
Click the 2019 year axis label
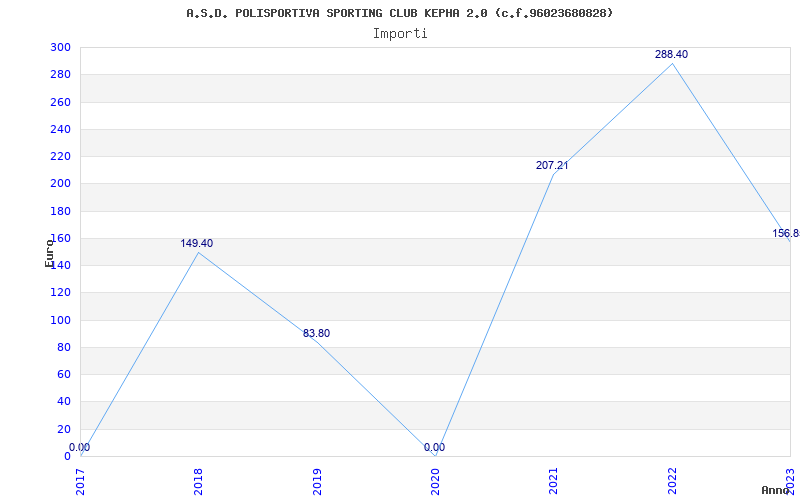coord(317,482)
